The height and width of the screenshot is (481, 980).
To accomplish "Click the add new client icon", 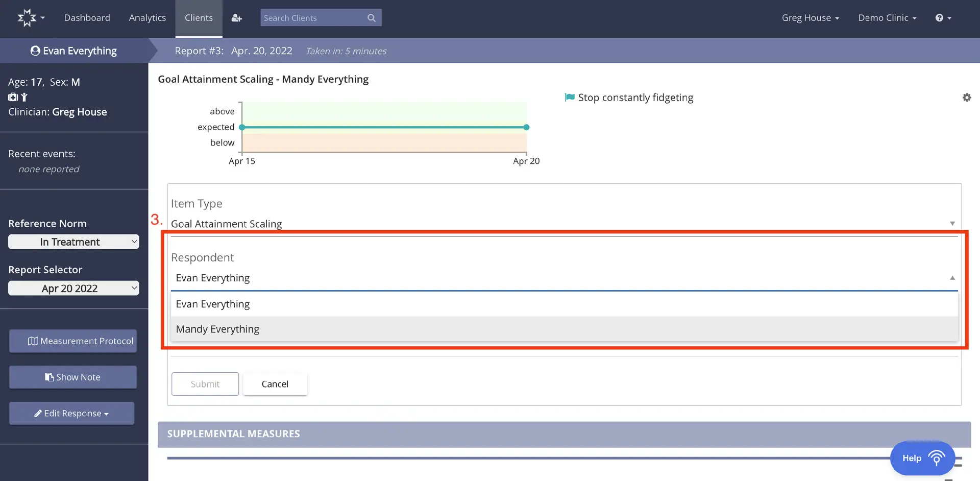I will [236, 17].
